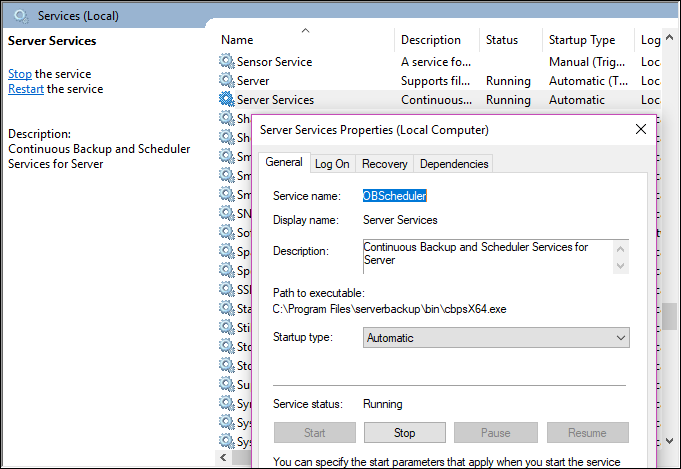Switch to the Log On tab

click(x=332, y=164)
